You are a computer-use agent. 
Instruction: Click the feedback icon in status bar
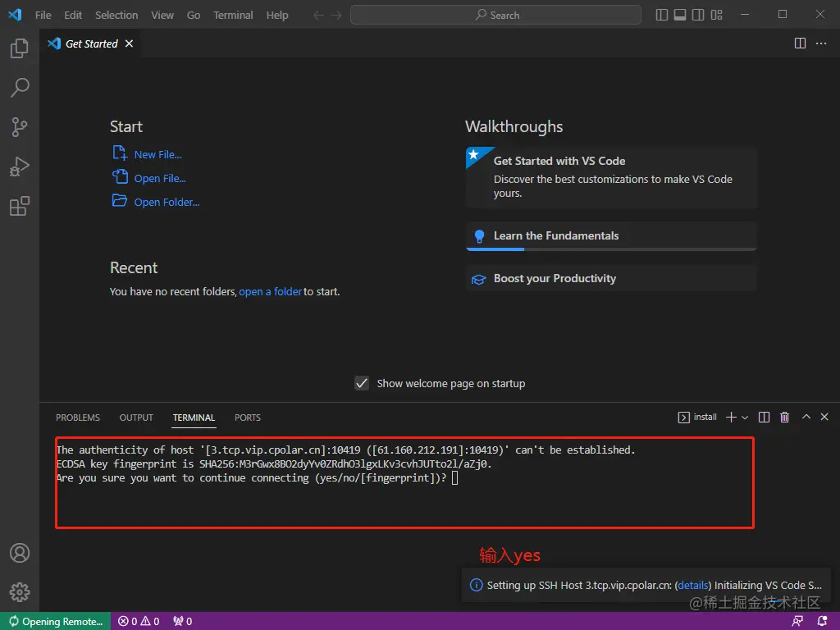point(797,622)
